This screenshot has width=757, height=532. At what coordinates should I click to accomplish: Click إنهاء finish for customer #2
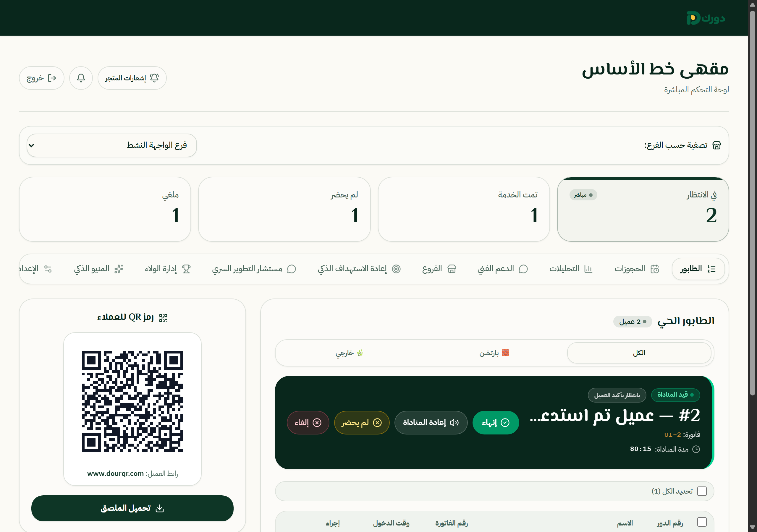pos(496,423)
